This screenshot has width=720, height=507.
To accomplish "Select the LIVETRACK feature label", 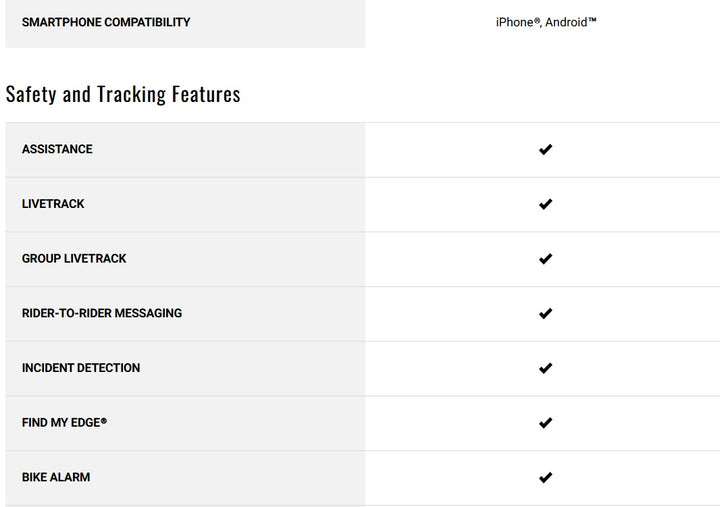I will [x=53, y=204].
